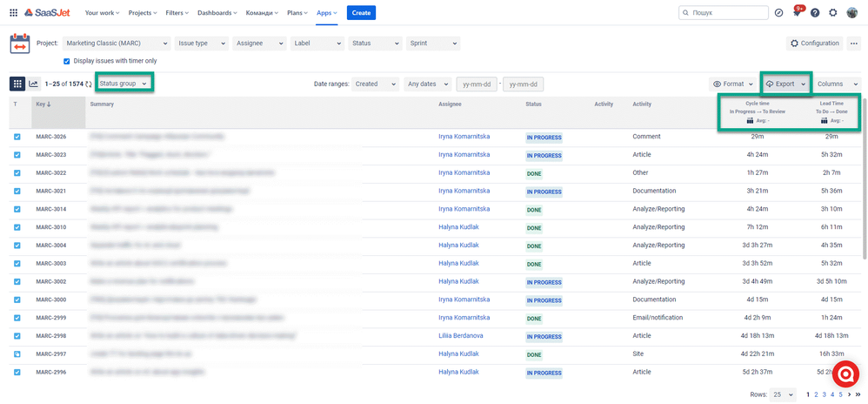Click the refresh icon near 1574
Image resolution: width=868 pixels, height=404 pixels.
point(89,84)
